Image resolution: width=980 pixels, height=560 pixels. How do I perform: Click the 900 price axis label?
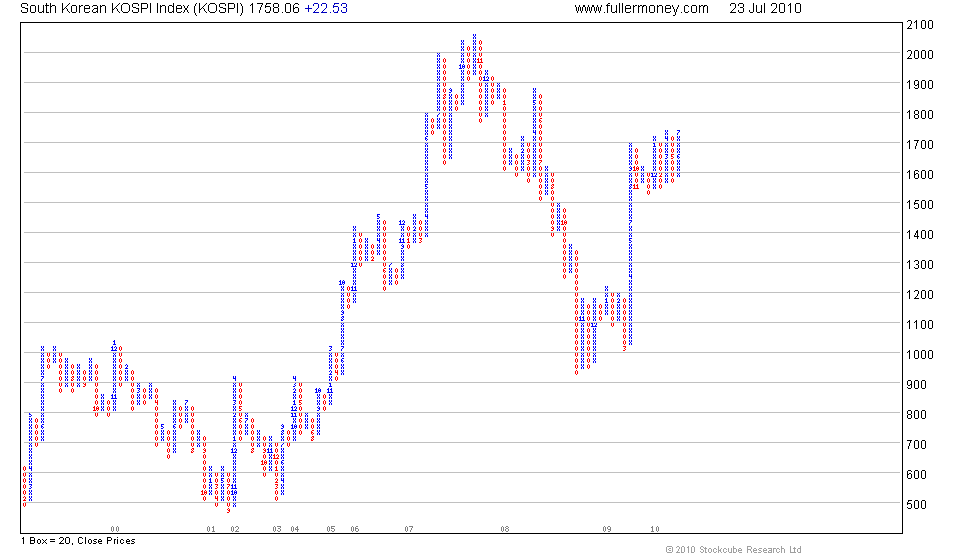[916, 385]
